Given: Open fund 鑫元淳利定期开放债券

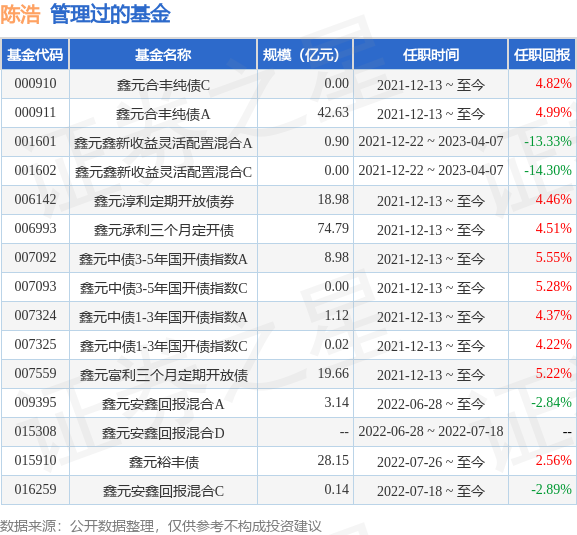Looking at the screenshot, I should click(164, 201).
